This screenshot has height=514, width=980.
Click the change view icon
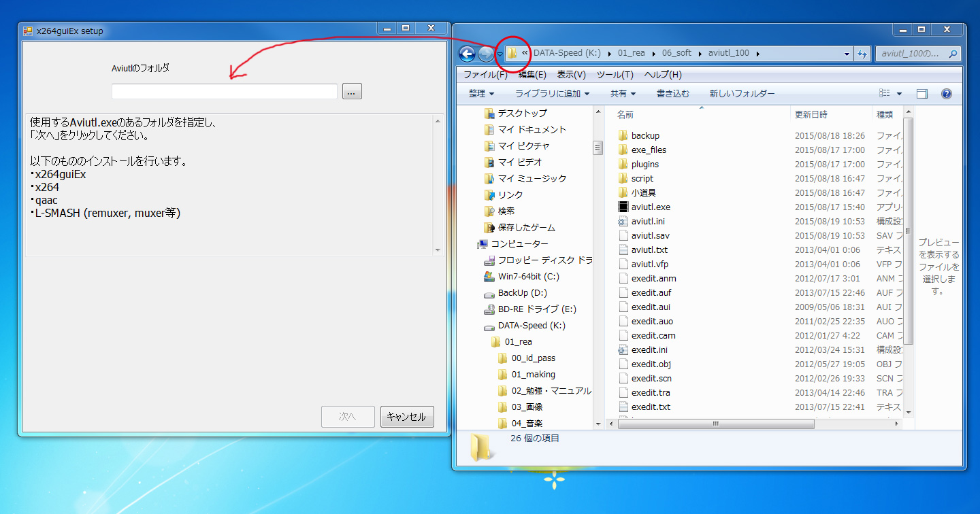[x=885, y=94]
